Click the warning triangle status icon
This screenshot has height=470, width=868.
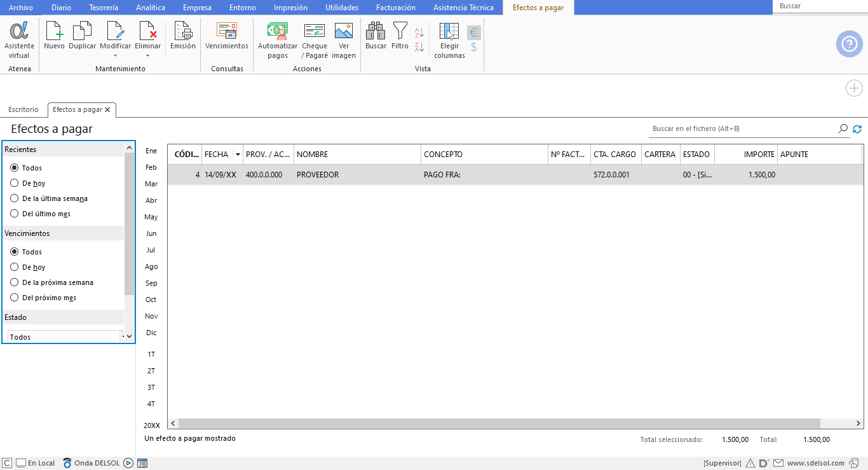click(750, 463)
